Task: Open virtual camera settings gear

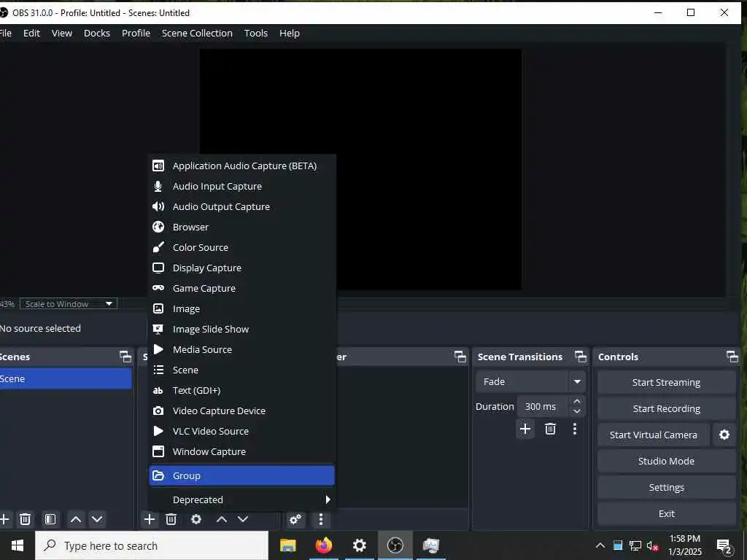Action: click(x=724, y=435)
